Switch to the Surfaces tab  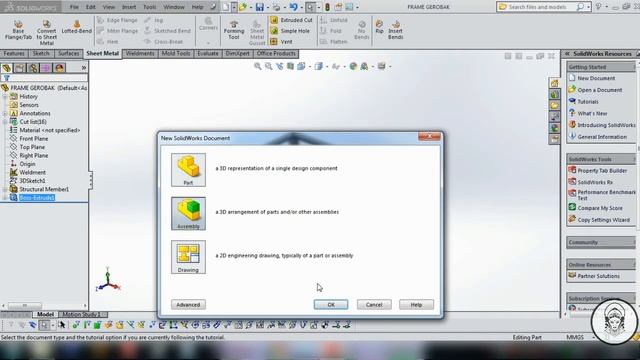(68, 53)
